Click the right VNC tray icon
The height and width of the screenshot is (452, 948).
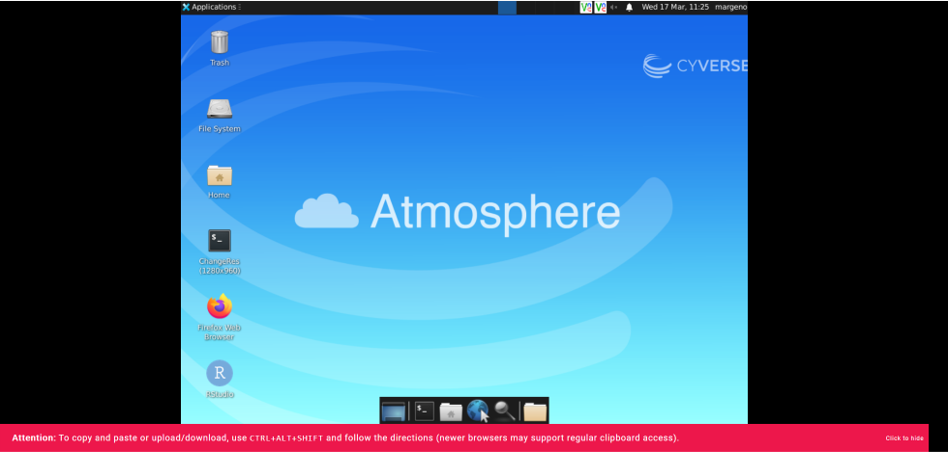pos(600,7)
